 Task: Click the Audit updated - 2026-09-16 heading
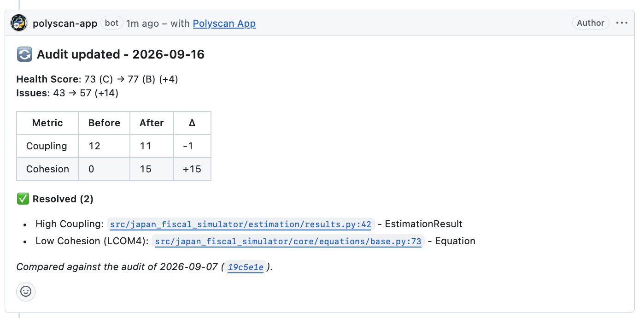121,54
